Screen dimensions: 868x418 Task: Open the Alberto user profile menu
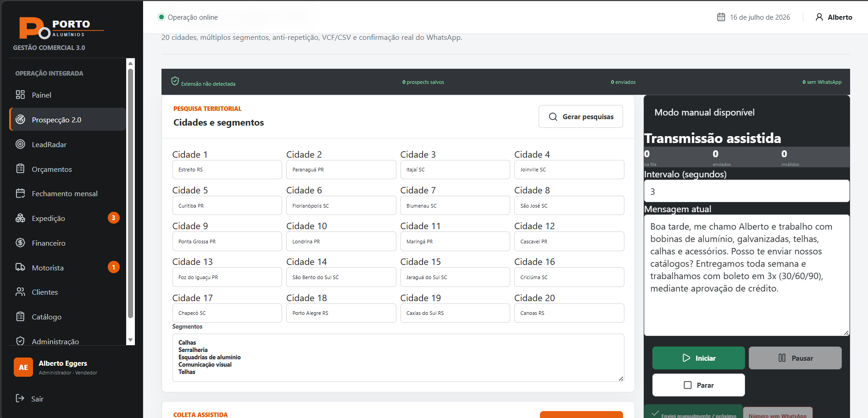click(x=834, y=17)
